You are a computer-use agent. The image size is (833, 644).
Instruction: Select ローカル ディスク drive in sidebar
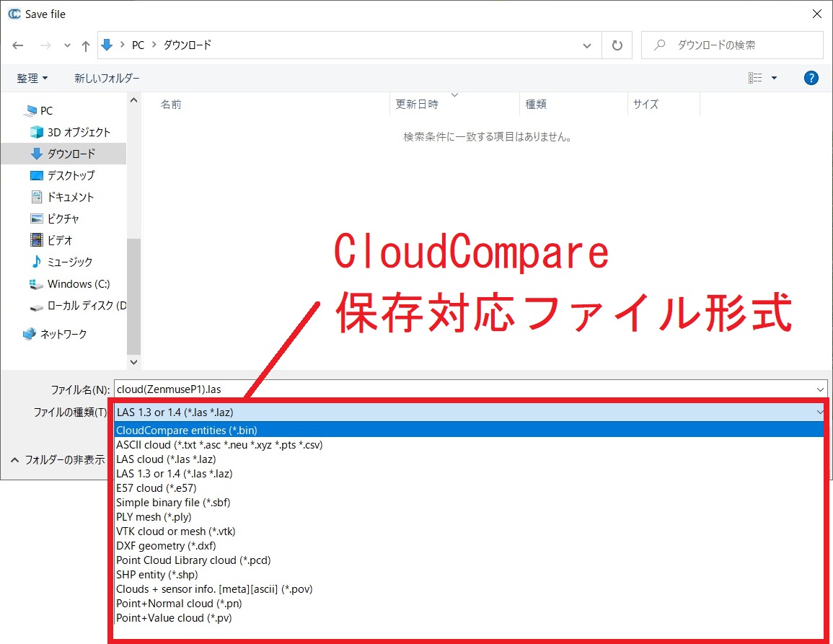click(78, 306)
